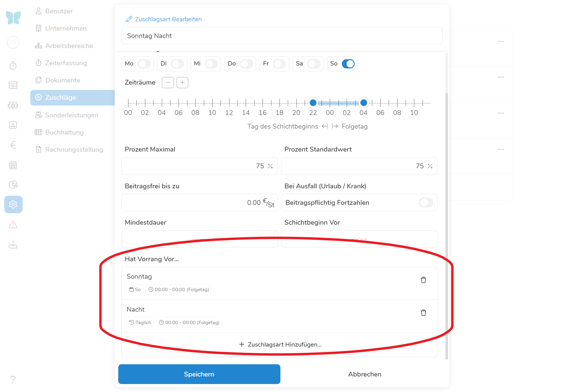Image resolution: width=564 pixels, height=392 pixels.
Task: Enable the Mo weekday toggle
Action: tap(144, 64)
